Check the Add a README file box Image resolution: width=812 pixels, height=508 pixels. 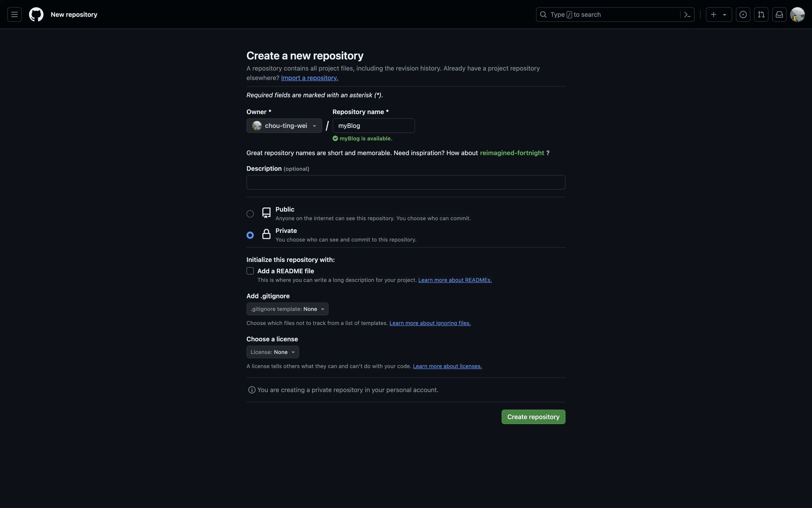[250, 271]
